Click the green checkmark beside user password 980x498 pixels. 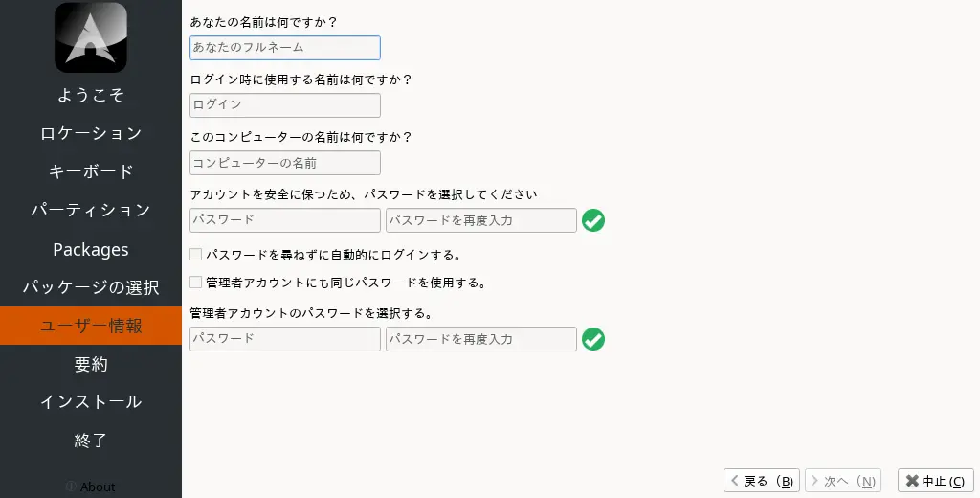click(593, 220)
